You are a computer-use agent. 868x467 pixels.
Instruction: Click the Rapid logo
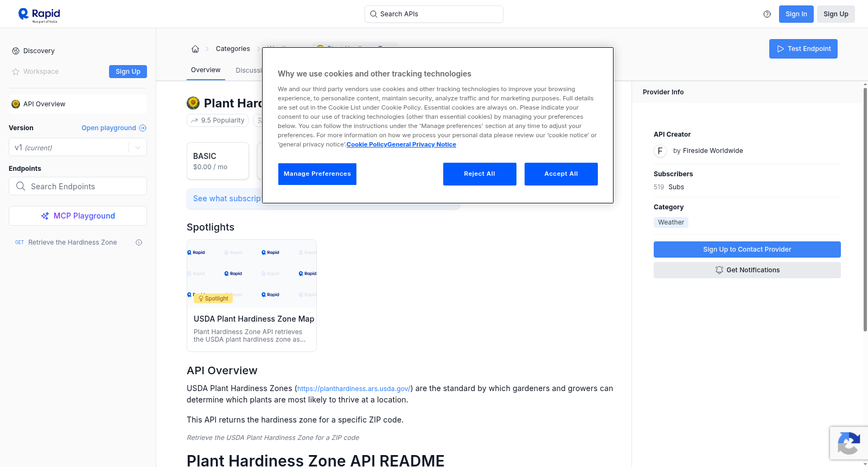click(39, 15)
